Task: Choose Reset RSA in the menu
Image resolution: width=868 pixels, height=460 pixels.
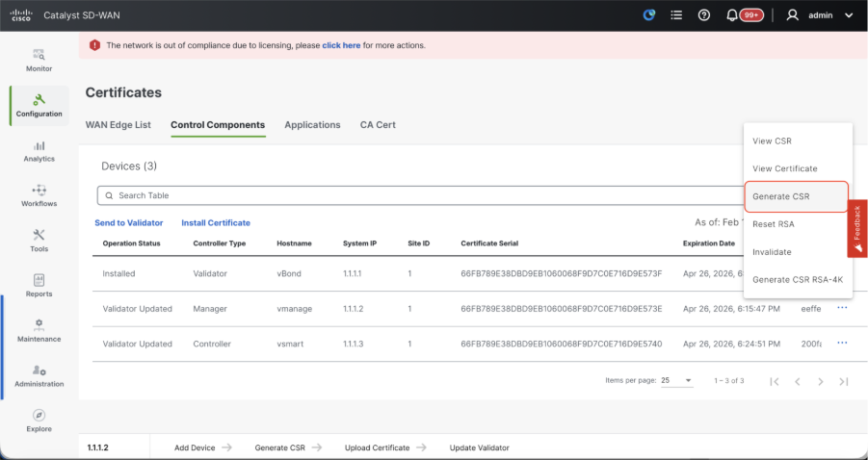Action: pos(773,224)
